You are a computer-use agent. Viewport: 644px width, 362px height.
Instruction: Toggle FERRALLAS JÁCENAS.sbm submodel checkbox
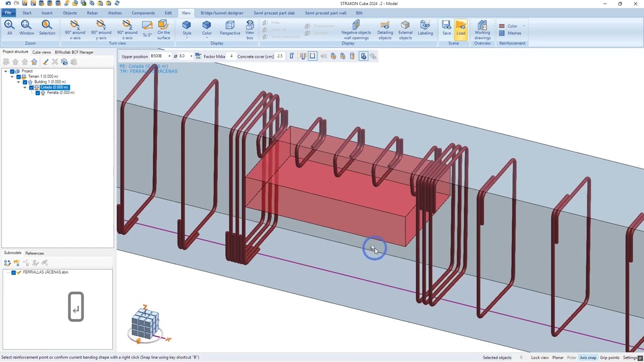(x=14, y=273)
